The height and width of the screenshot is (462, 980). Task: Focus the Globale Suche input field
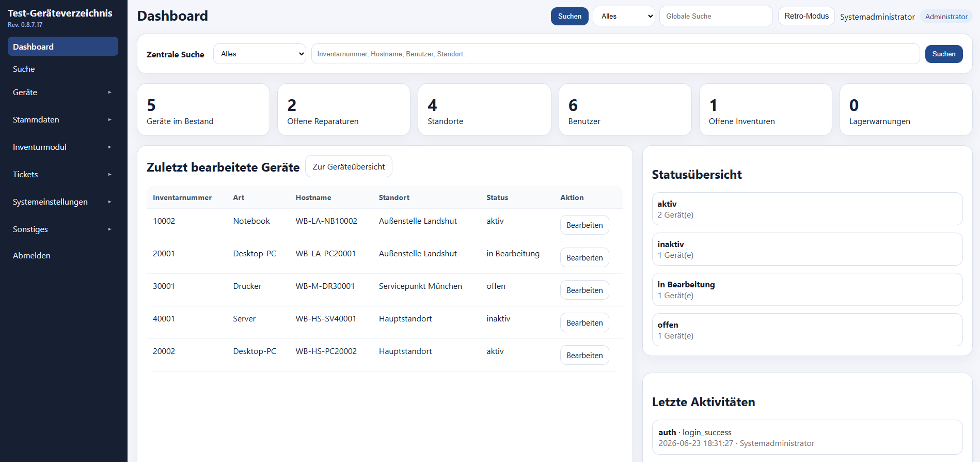point(716,16)
